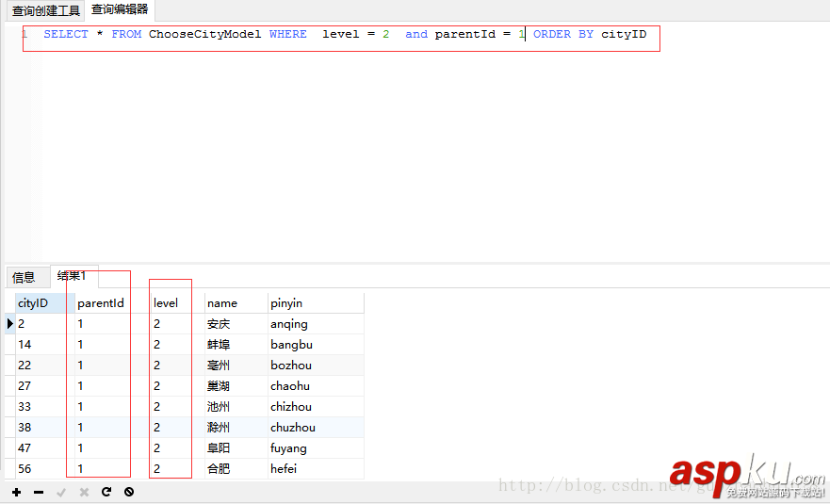Image resolution: width=830 pixels, height=504 pixels.
Task: Click the ChooseCityModel table name in query
Action: (204, 35)
